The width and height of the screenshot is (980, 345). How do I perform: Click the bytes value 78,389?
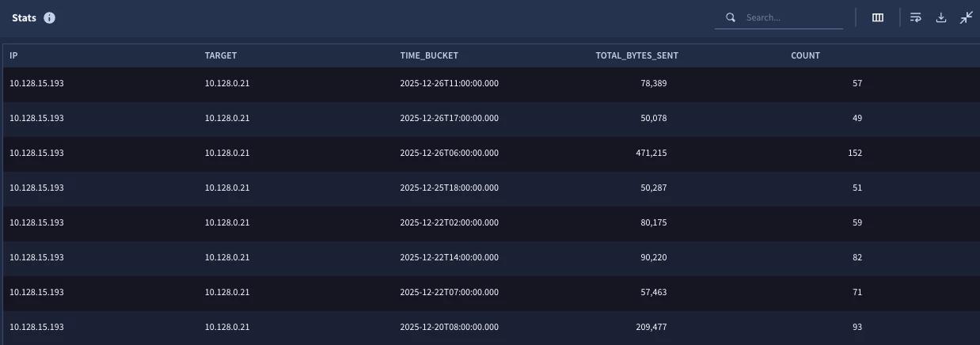[654, 83]
